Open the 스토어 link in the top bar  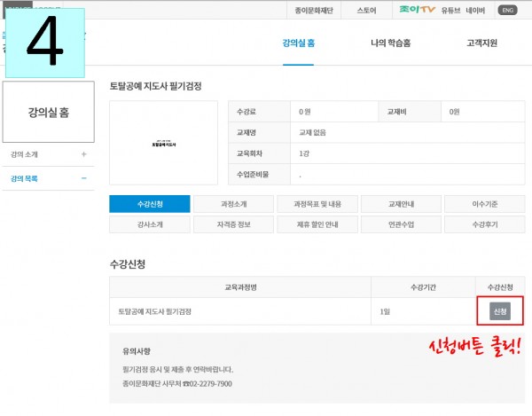pyautogui.click(x=366, y=11)
